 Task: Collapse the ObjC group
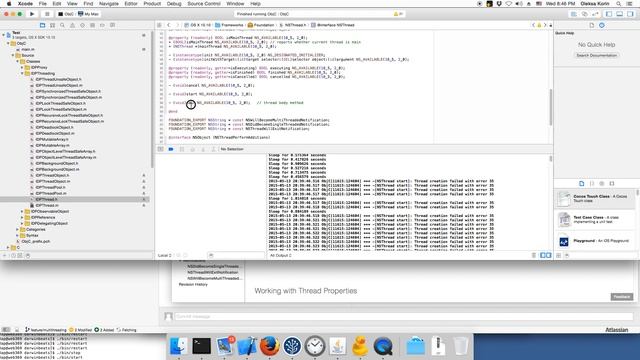(8, 43)
